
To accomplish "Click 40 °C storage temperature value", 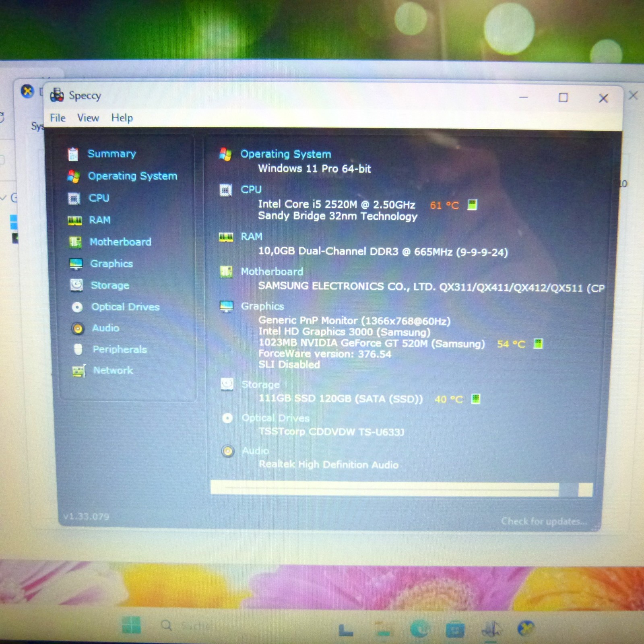I will (449, 399).
